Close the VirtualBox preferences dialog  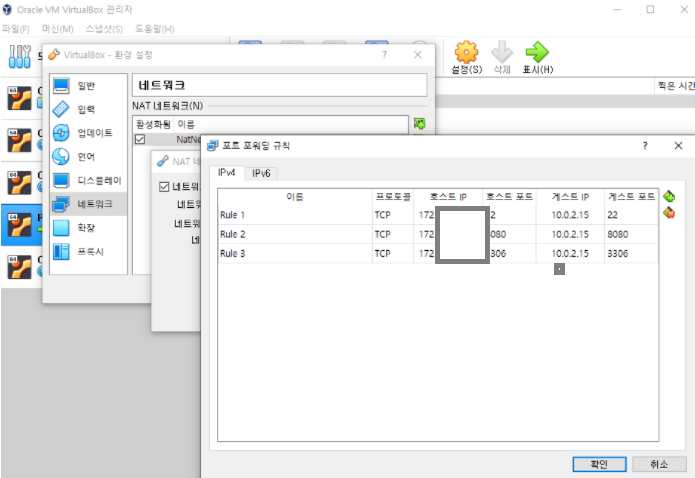point(418,55)
